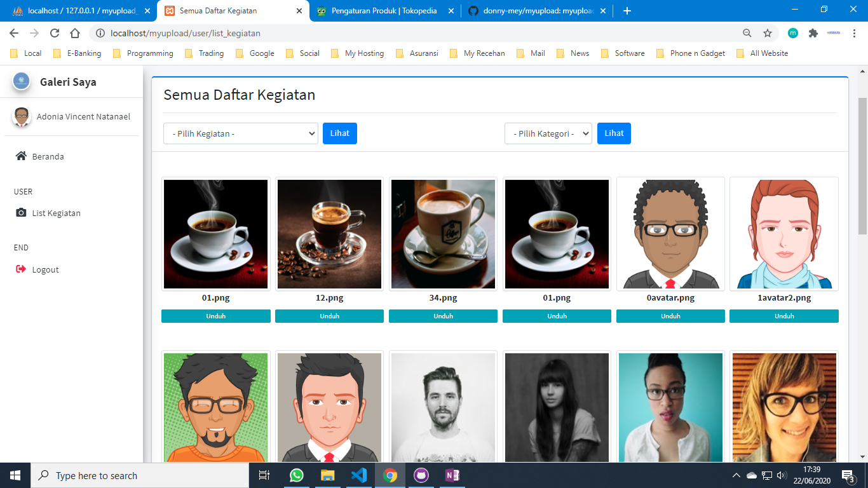Click the browser zoom magnifier icon

(x=747, y=33)
